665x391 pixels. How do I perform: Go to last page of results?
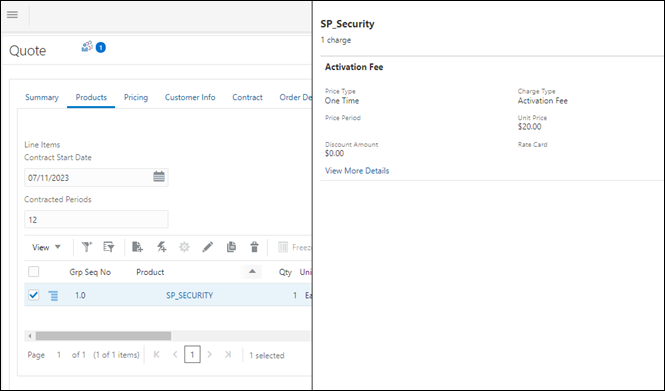coord(228,355)
